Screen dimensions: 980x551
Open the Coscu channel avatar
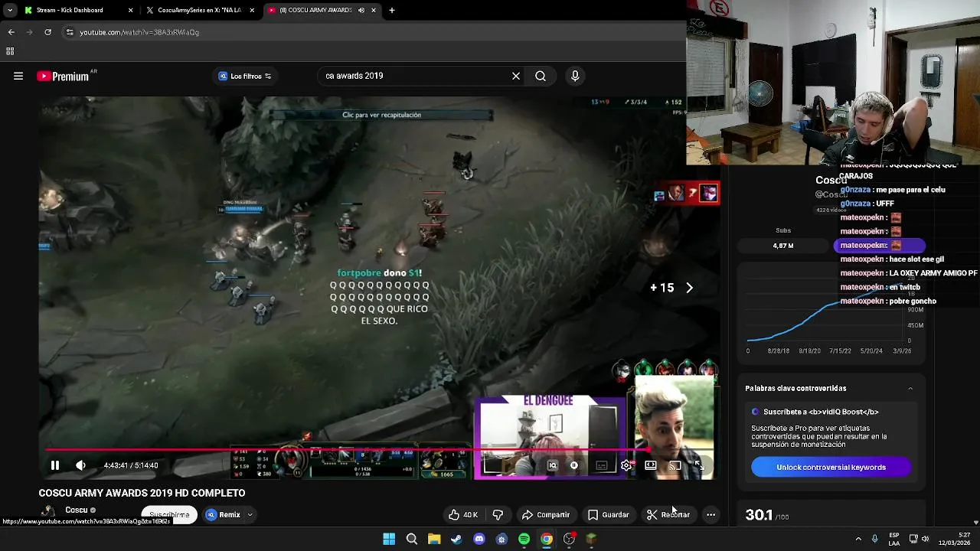[x=49, y=512]
